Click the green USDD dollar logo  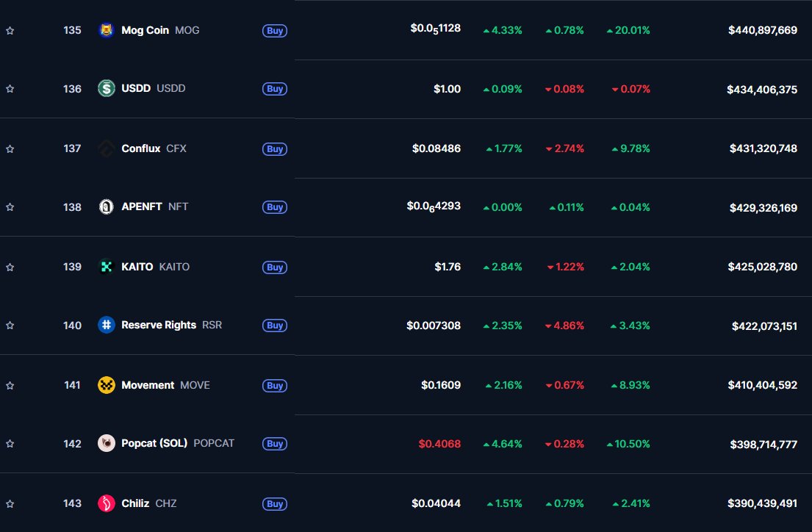point(106,89)
